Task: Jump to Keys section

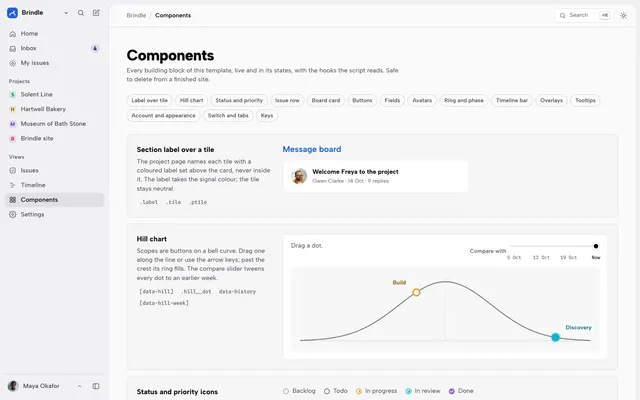Action: tap(267, 116)
